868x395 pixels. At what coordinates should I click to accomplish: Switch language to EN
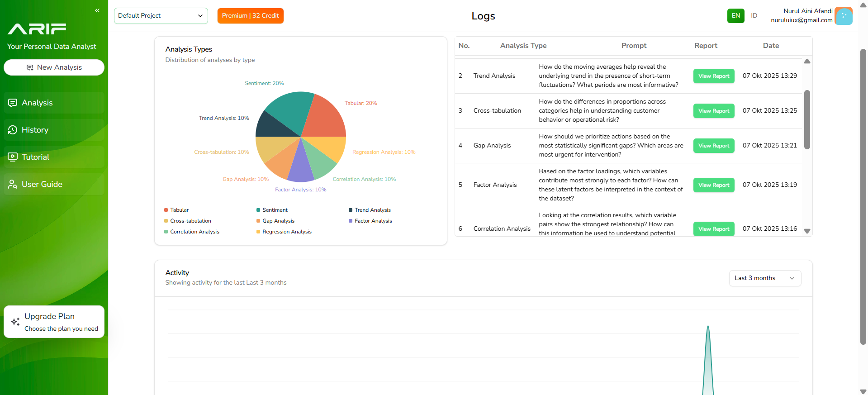tap(736, 16)
